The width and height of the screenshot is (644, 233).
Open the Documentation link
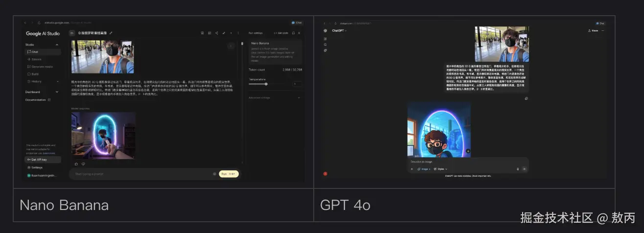tap(38, 99)
